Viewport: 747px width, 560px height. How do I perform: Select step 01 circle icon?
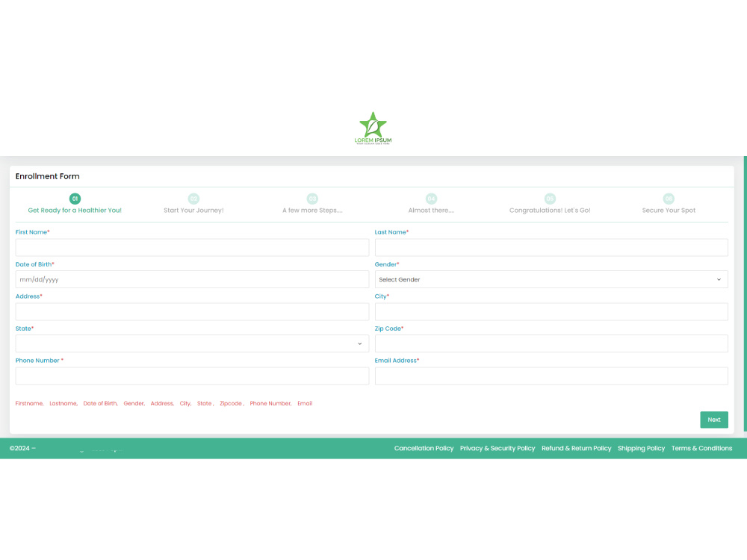(x=75, y=199)
